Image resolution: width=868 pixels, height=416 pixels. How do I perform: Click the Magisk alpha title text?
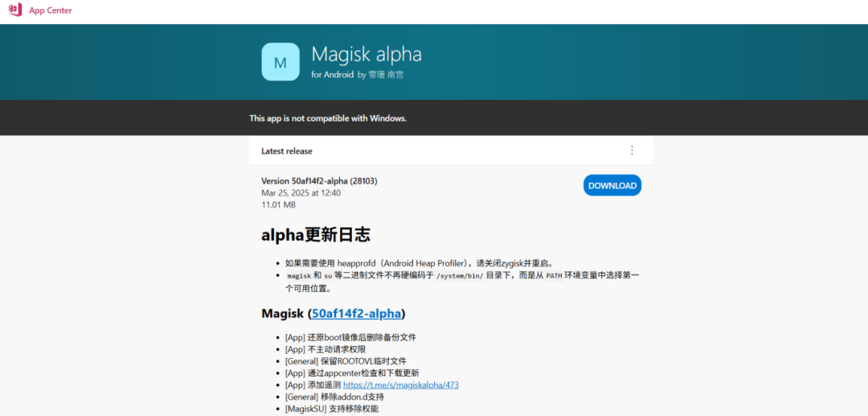click(x=366, y=54)
